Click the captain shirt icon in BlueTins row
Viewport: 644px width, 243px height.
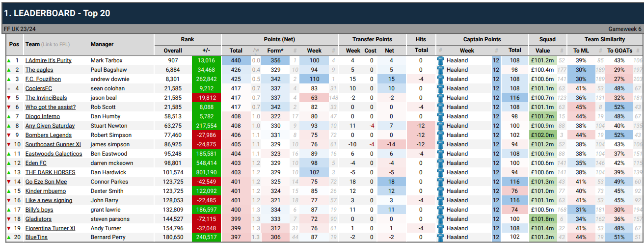(x=440, y=238)
